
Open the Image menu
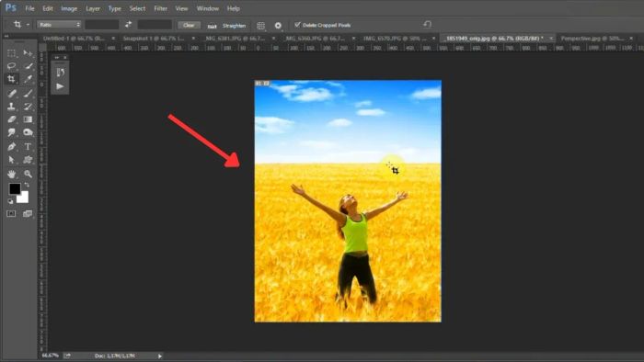[69, 8]
